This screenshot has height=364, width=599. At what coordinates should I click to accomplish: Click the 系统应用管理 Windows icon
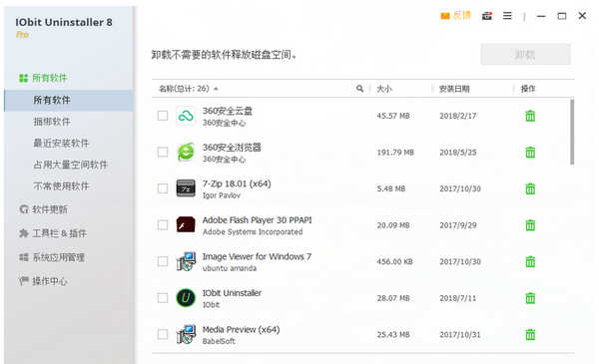pyautogui.click(x=24, y=257)
